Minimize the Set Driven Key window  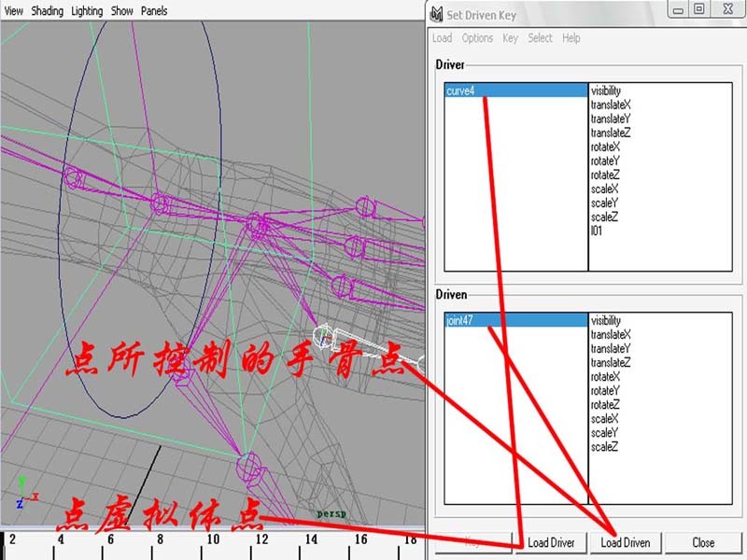pyautogui.click(x=679, y=9)
